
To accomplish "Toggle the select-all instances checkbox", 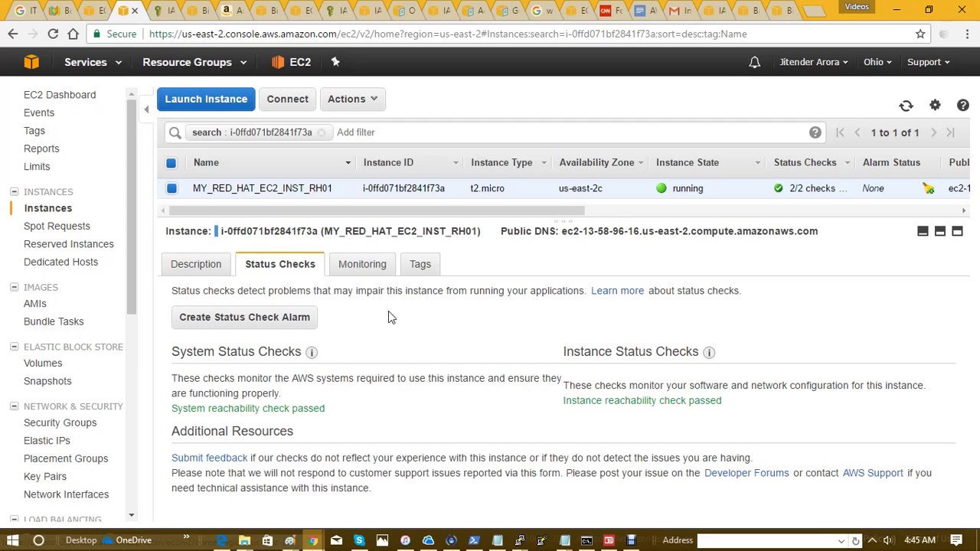I will (171, 163).
